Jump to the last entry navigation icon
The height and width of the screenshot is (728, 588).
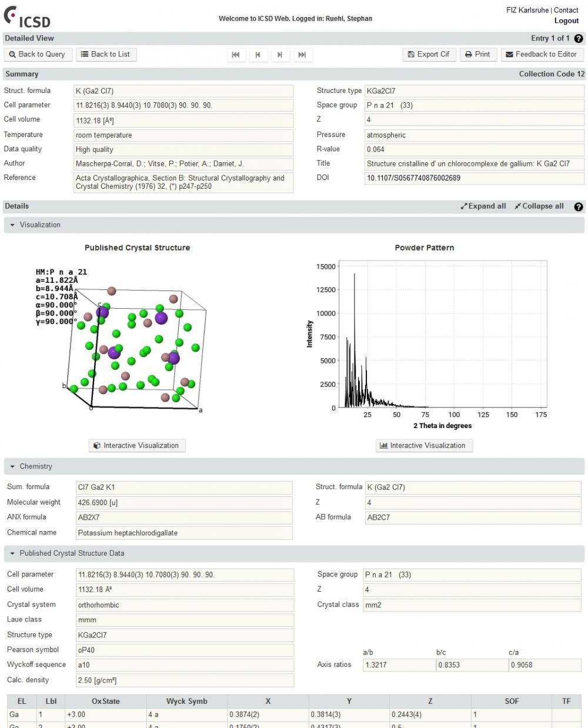[x=302, y=55]
